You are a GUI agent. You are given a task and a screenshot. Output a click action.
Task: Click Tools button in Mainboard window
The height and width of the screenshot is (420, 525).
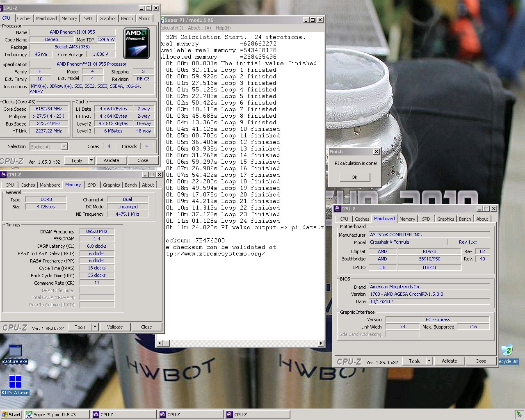coord(415,361)
